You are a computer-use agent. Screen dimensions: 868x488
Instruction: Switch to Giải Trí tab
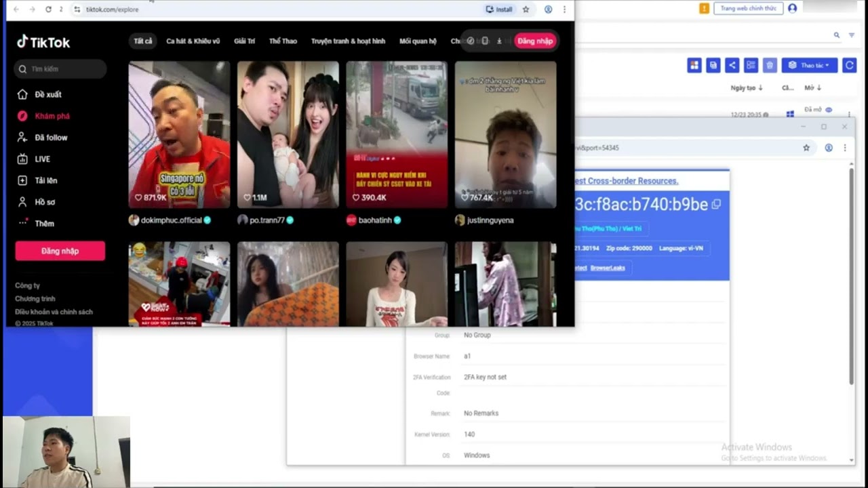click(x=245, y=41)
